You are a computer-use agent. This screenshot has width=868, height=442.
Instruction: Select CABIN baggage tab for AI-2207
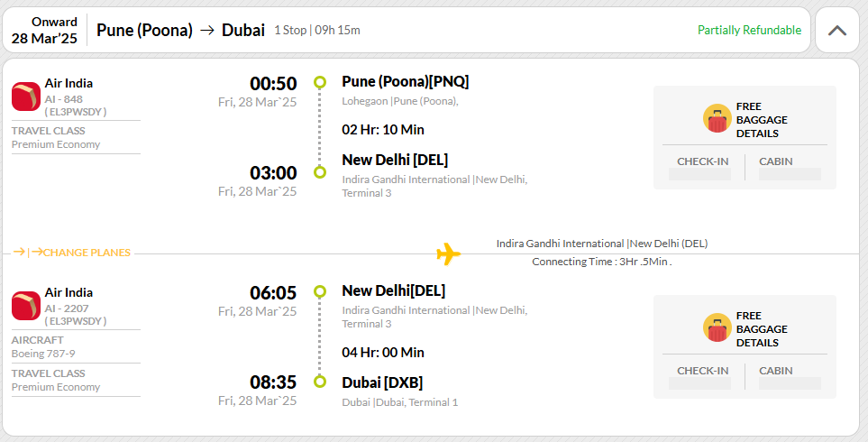point(775,371)
